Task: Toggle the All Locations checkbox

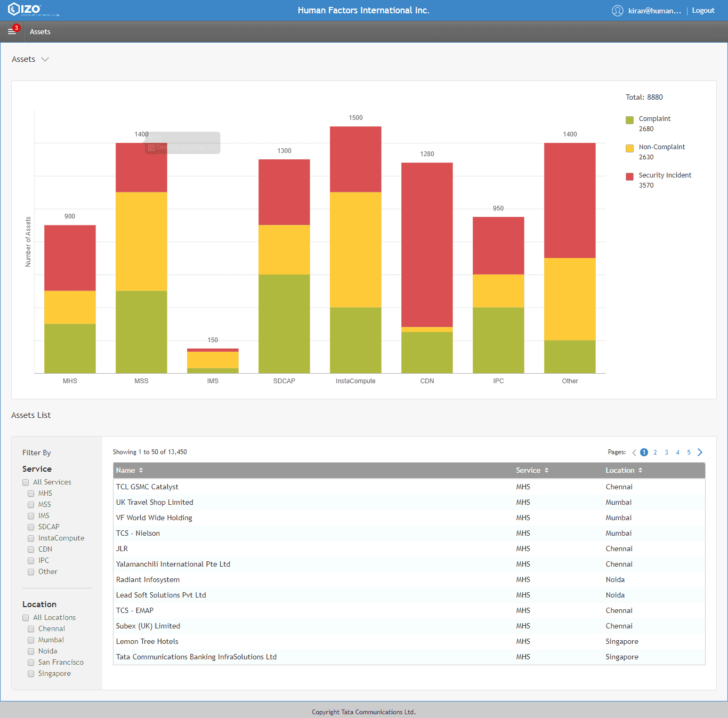Action: click(26, 618)
